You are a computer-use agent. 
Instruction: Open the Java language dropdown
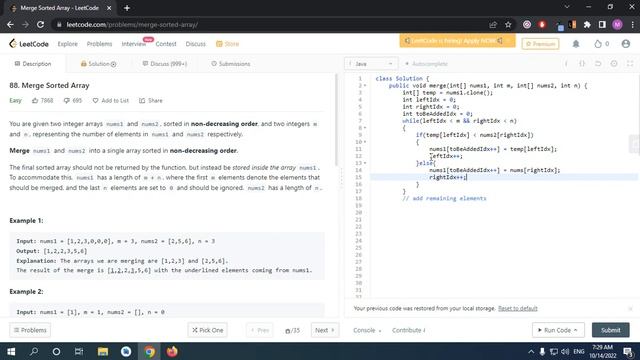tap(371, 64)
